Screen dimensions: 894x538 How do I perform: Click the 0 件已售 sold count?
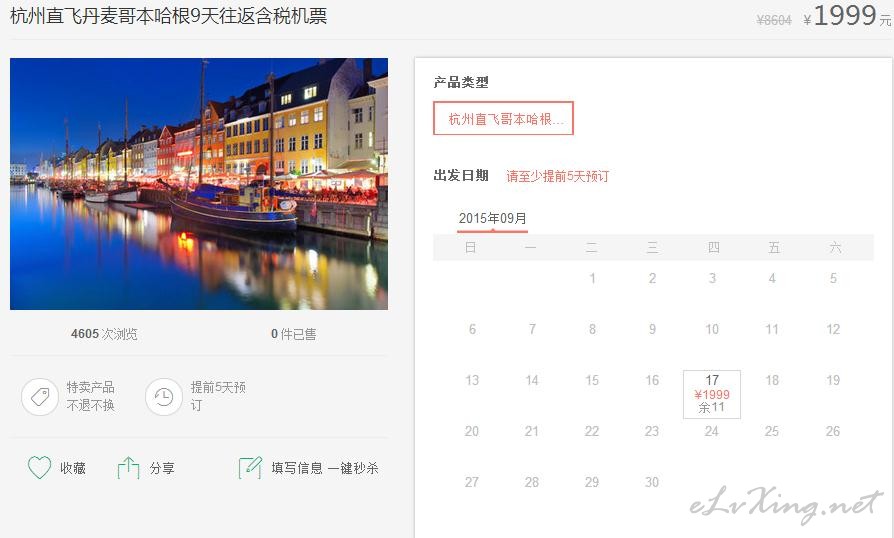(294, 334)
